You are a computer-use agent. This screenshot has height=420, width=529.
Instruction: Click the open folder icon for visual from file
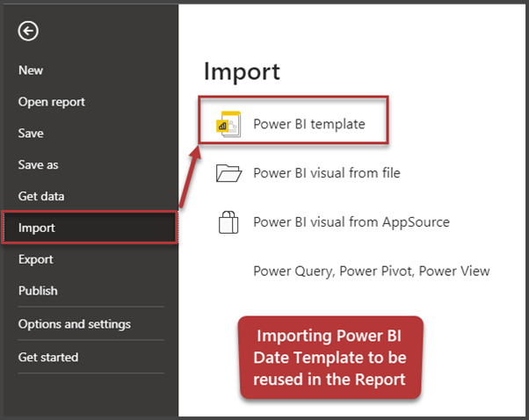[x=228, y=173]
